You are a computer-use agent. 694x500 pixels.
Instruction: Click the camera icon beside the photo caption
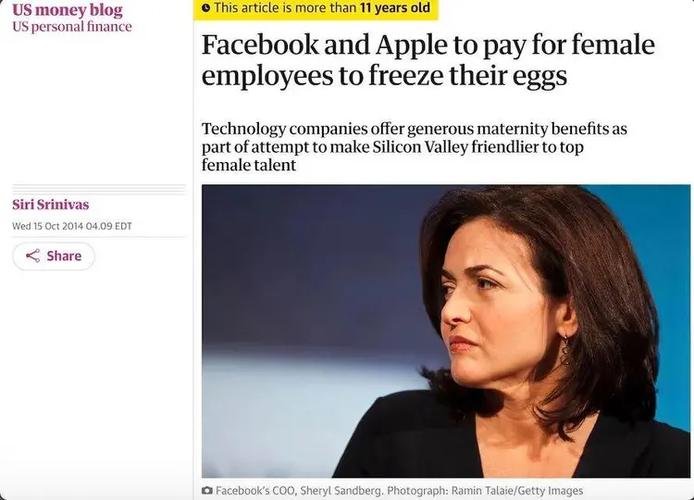click(207, 490)
